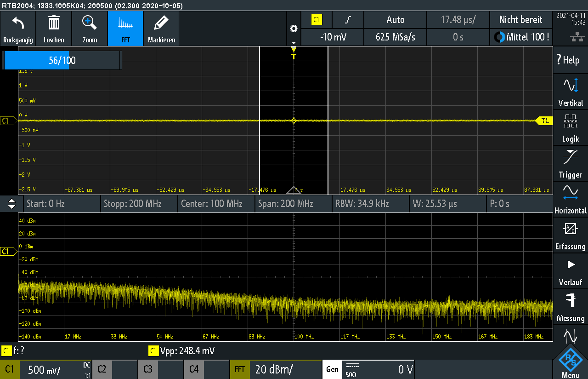Tap the 625 MSa/s sample rate field

click(x=395, y=37)
